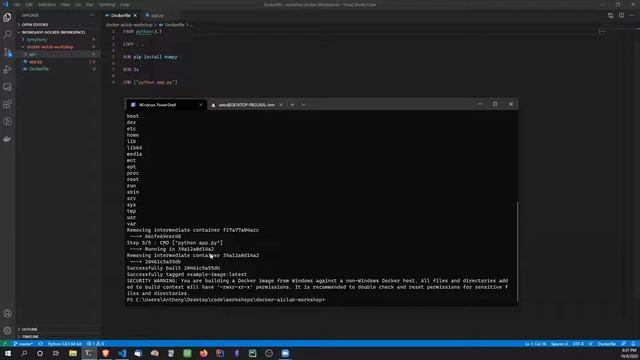Open Dockerfile in Explorer tree
This screenshot has height=360, width=640.
(x=58, y=69)
